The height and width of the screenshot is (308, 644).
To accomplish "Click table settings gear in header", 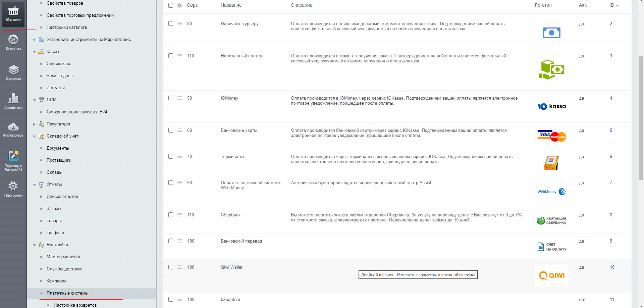I will click(x=179, y=5).
